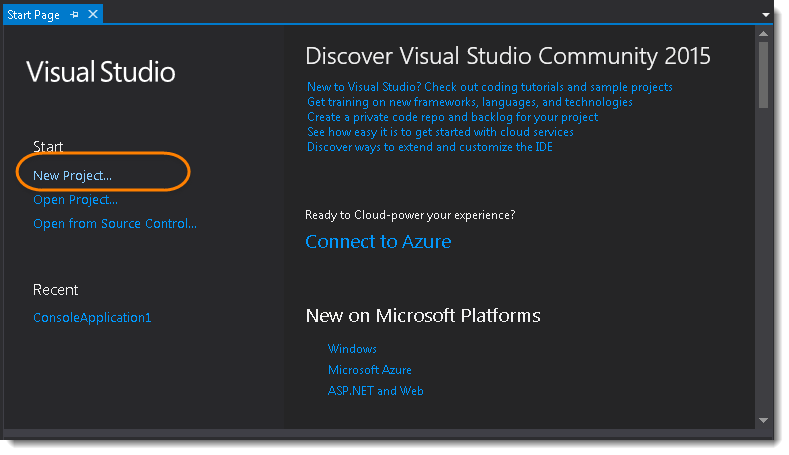Click the Open Project... link

pos(75,199)
